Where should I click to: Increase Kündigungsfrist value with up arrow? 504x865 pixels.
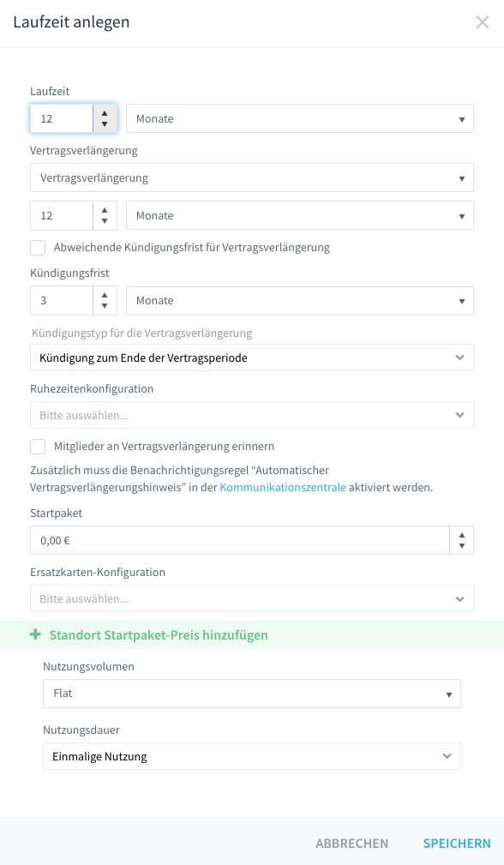pos(105,295)
